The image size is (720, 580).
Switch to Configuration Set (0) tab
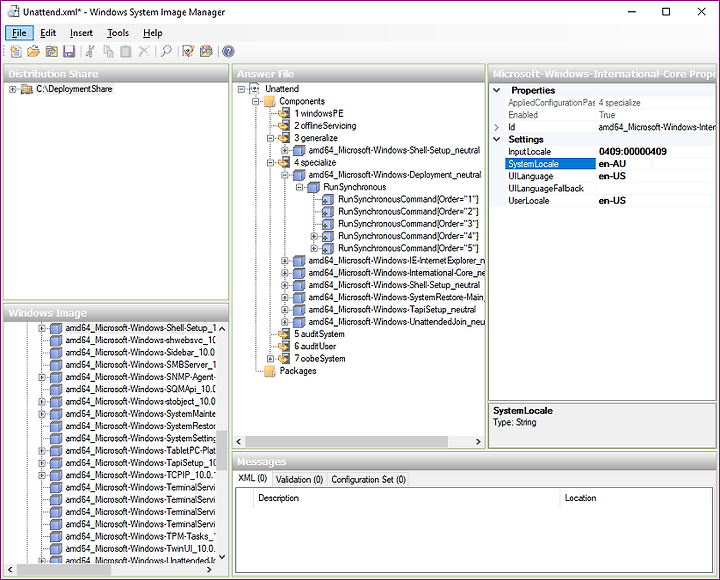click(369, 479)
